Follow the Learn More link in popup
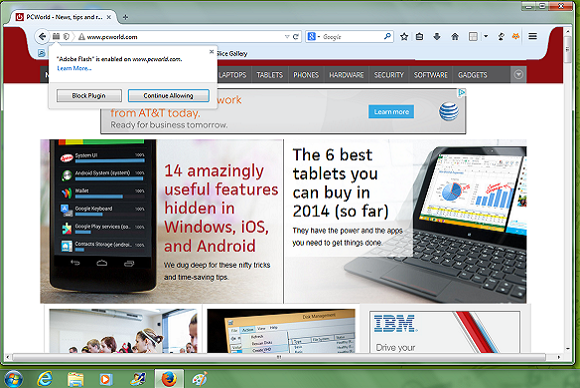The height and width of the screenshot is (388, 580). click(74, 68)
